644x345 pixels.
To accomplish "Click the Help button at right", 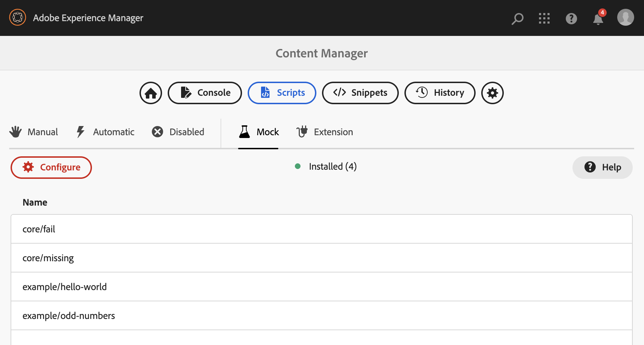I will coord(602,168).
